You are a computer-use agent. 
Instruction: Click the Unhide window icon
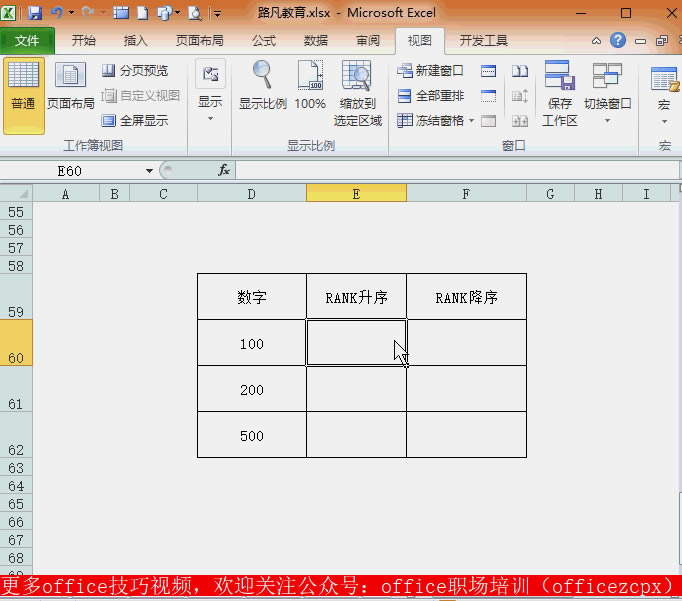[x=488, y=121]
